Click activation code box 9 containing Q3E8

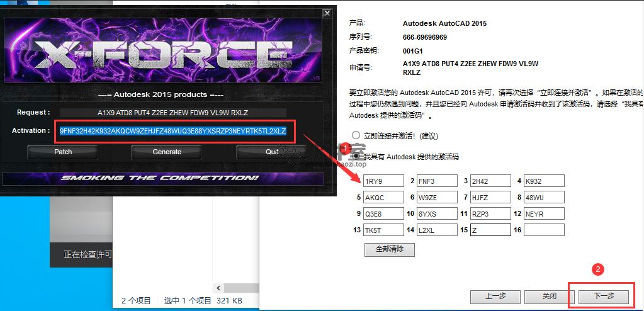tap(383, 213)
